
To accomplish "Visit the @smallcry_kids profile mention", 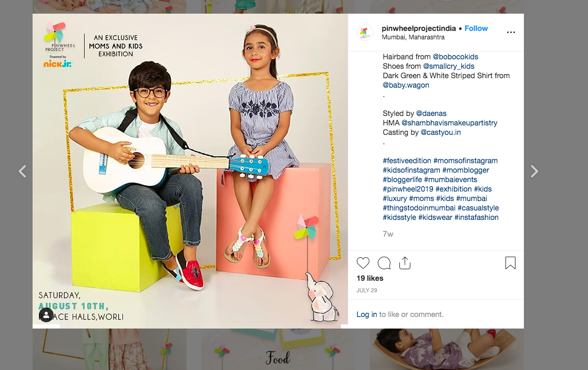I will (x=449, y=66).
